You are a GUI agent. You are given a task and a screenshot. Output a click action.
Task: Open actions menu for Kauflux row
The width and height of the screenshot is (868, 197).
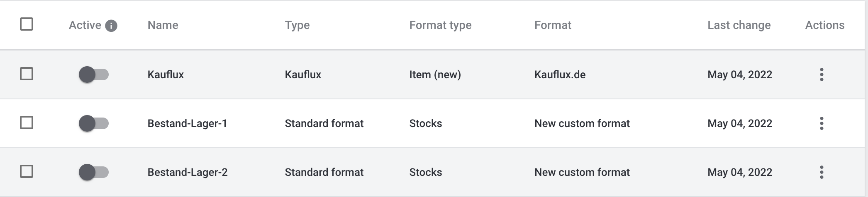[x=822, y=74]
